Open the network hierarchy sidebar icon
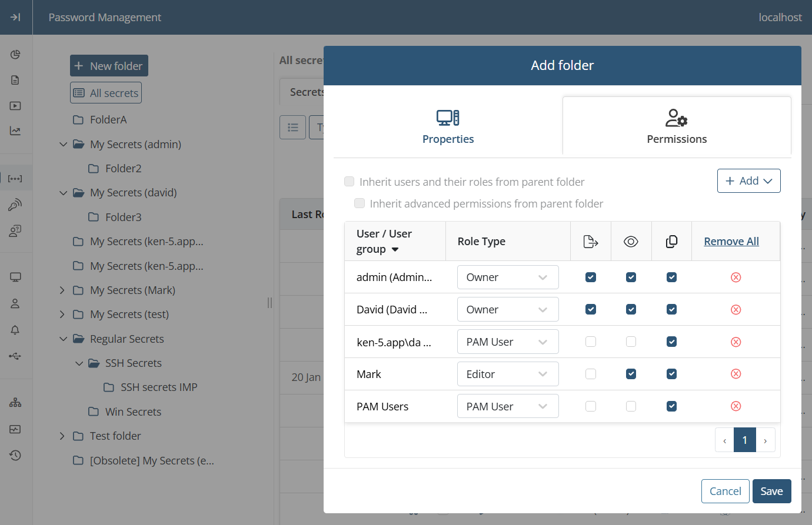Viewport: 812px width, 525px height. point(15,403)
